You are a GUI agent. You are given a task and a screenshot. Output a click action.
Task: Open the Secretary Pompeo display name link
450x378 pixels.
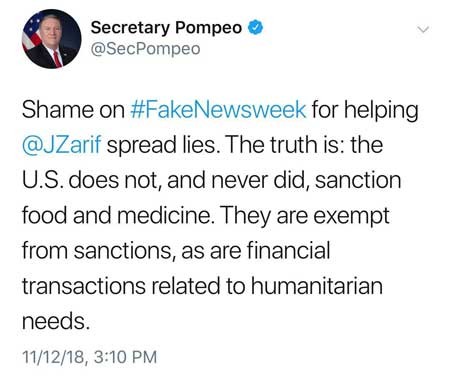pos(166,28)
